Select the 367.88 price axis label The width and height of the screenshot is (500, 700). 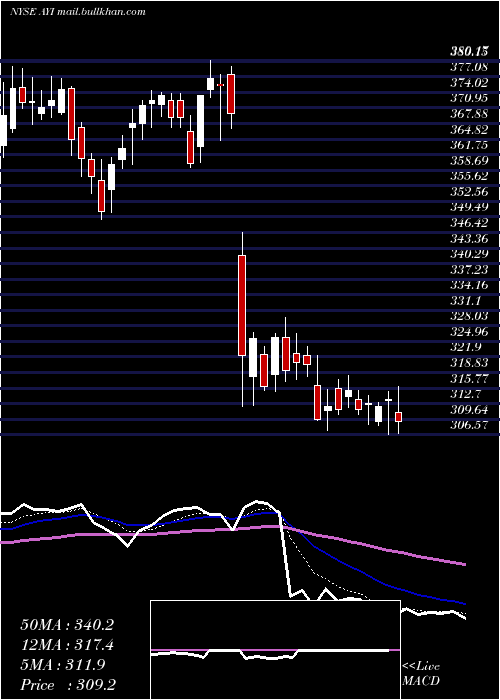tap(469, 114)
